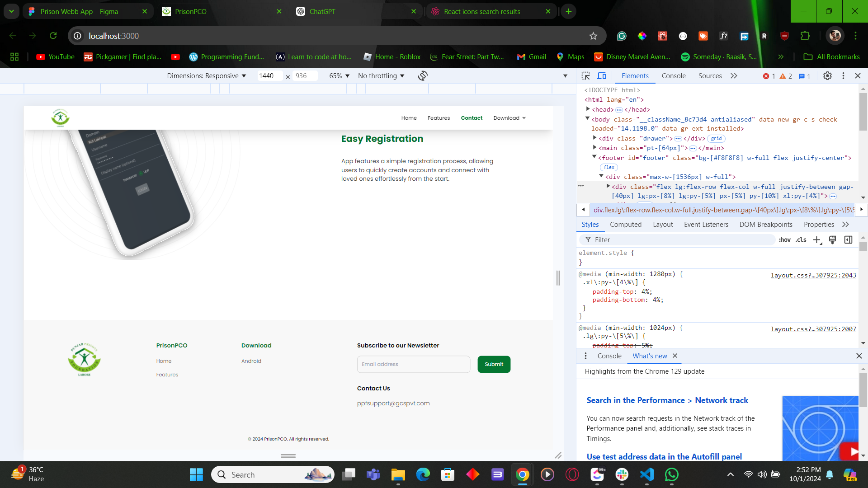This screenshot has height=488, width=868.
Task: Activate the inspect element picker icon
Action: tap(586, 76)
